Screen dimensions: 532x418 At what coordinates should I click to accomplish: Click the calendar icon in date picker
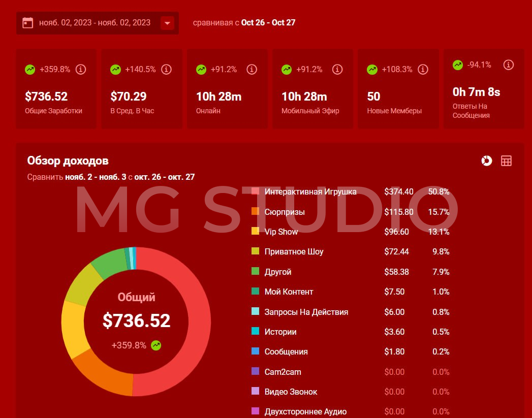pos(28,23)
